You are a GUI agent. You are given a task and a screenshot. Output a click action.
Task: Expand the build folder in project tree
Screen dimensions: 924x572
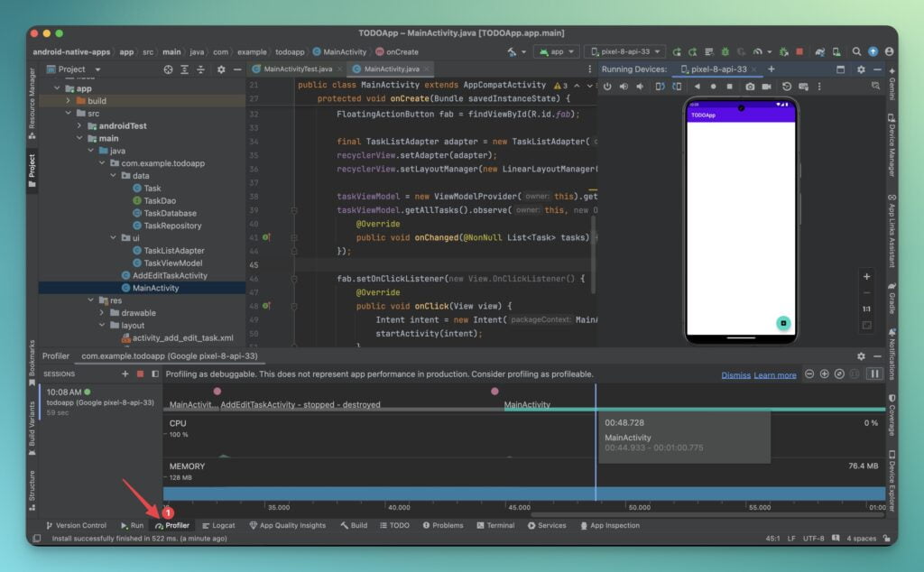(x=69, y=101)
